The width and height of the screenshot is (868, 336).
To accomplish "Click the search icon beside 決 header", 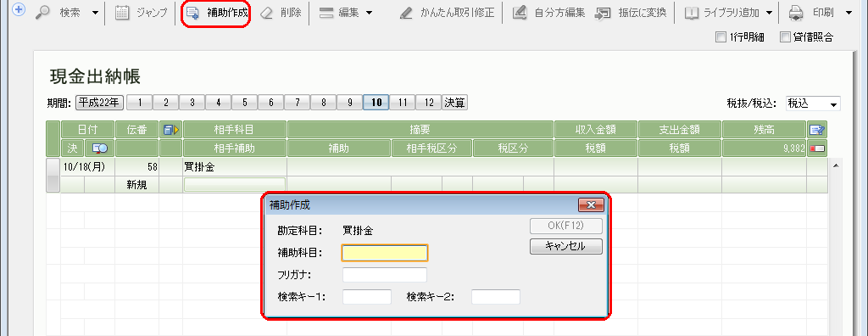I will tap(100, 148).
